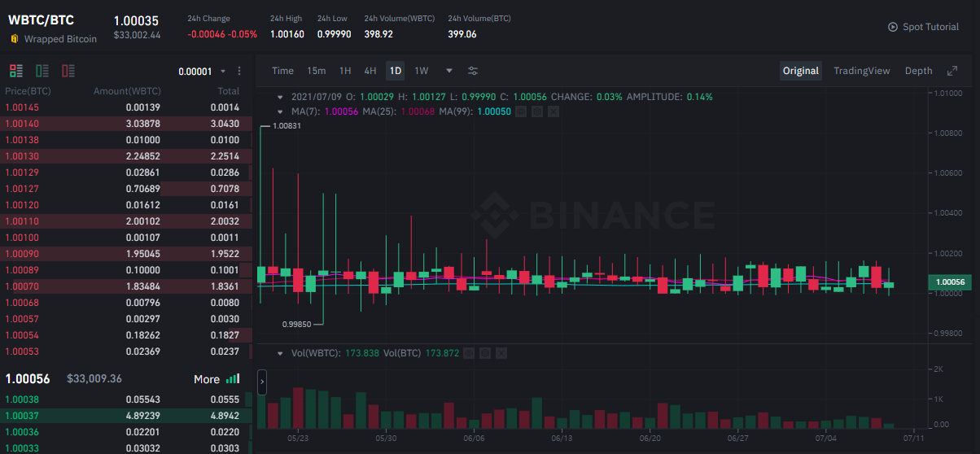
Task: Click the Amount(WBTC) column header
Action: pyautogui.click(x=127, y=91)
